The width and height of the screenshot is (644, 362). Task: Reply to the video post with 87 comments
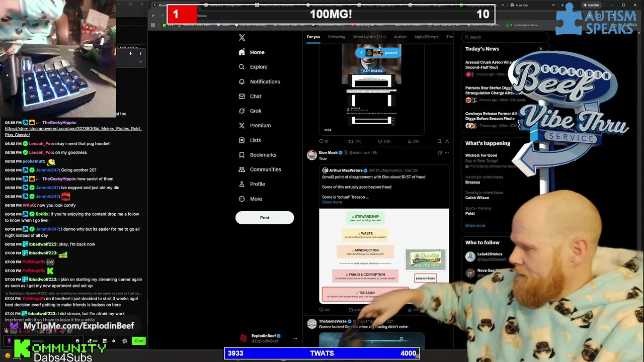tap(324, 141)
